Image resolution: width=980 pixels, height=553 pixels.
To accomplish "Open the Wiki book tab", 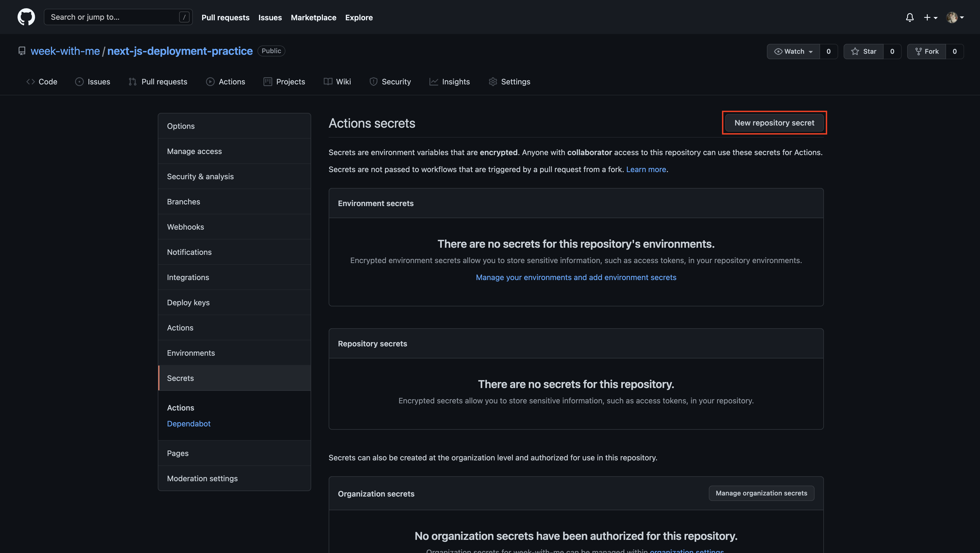I will click(337, 81).
